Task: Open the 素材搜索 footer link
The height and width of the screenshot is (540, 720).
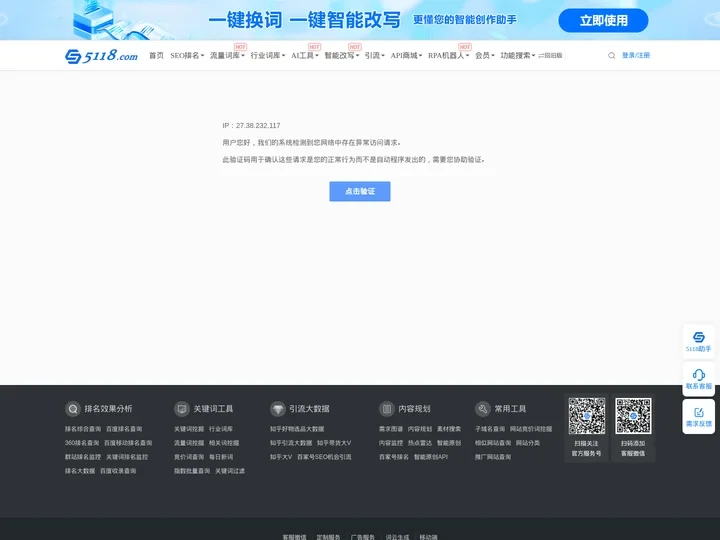Action: [449, 429]
